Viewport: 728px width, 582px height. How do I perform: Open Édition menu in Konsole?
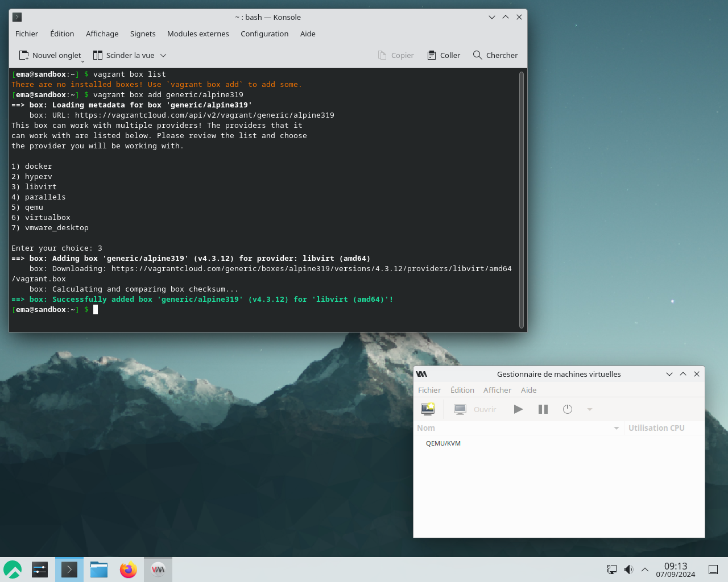point(62,34)
